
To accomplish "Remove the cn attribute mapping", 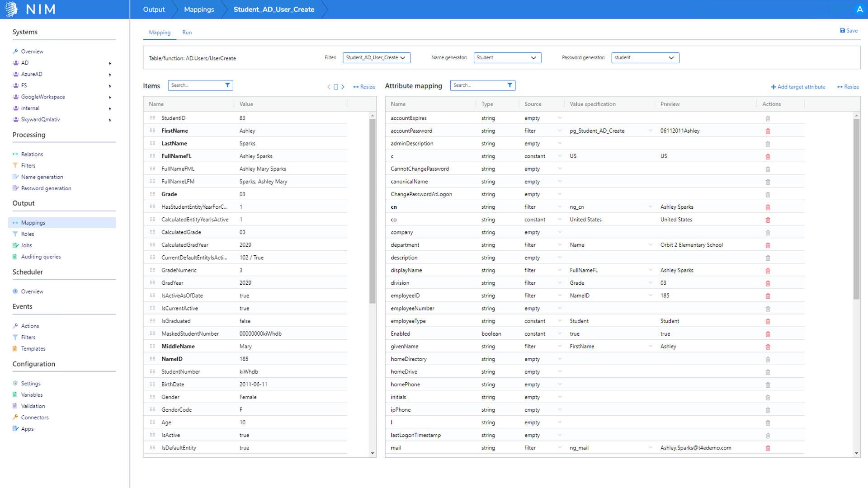I will pos(768,207).
